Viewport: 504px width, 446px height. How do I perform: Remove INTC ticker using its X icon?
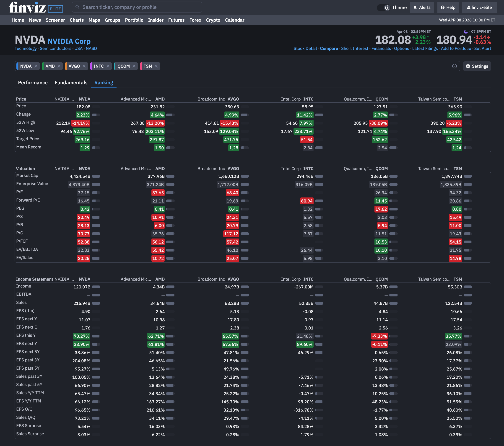pyautogui.click(x=108, y=66)
